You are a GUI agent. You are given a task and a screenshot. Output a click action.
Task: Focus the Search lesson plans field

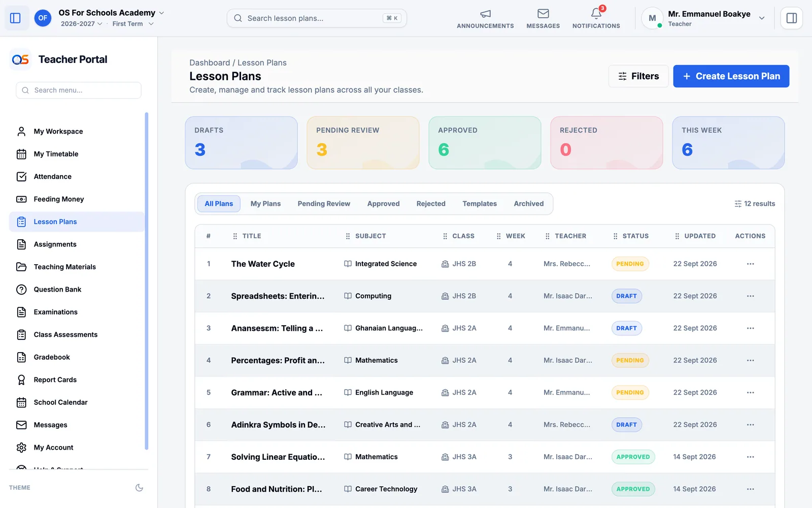(x=317, y=18)
